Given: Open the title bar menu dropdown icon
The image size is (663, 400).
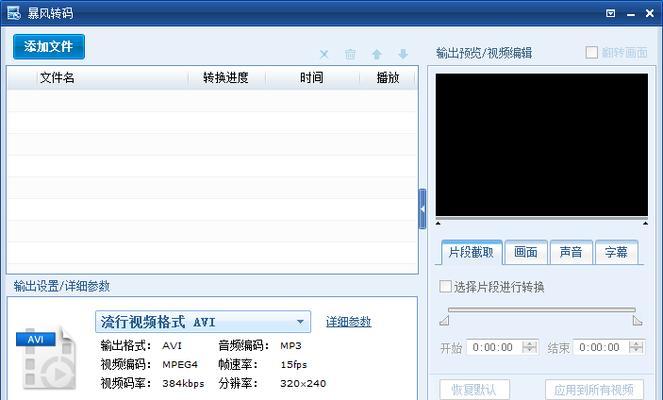Looking at the screenshot, I should tap(611, 13).
